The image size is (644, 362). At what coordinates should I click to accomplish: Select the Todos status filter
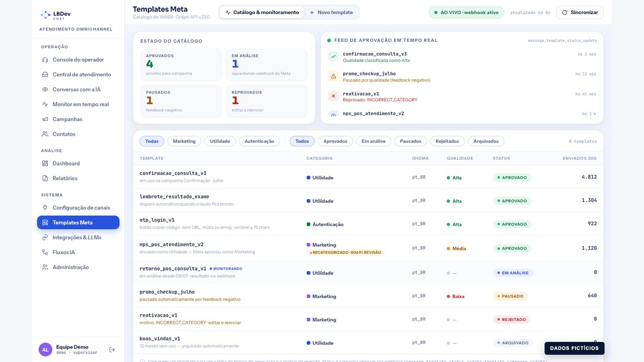point(302,141)
